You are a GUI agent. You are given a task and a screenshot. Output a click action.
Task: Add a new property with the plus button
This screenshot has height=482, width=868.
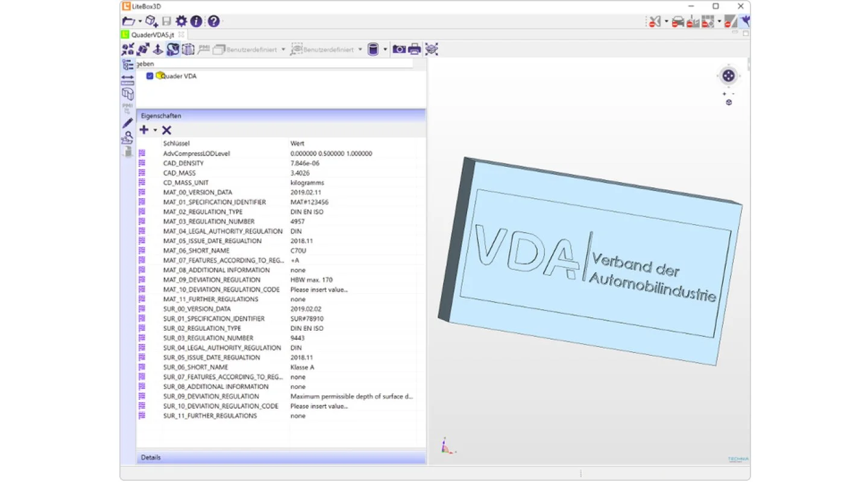(143, 130)
